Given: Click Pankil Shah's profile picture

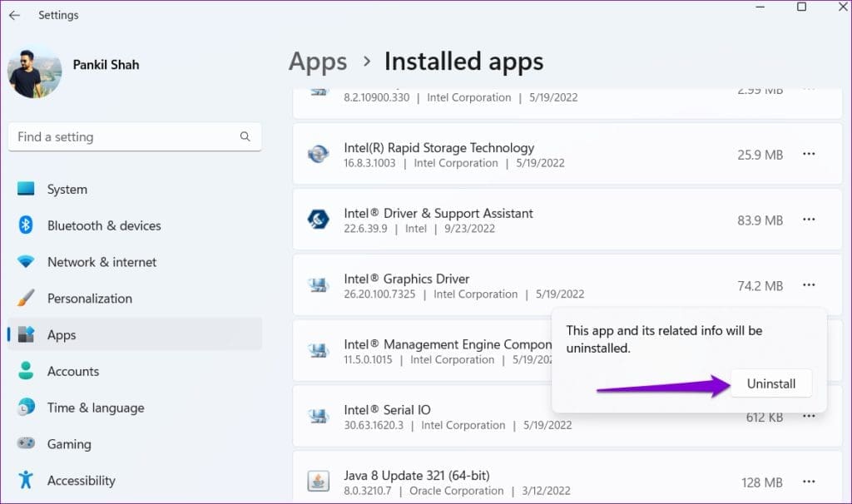Looking at the screenshot, I should (34, 72).
